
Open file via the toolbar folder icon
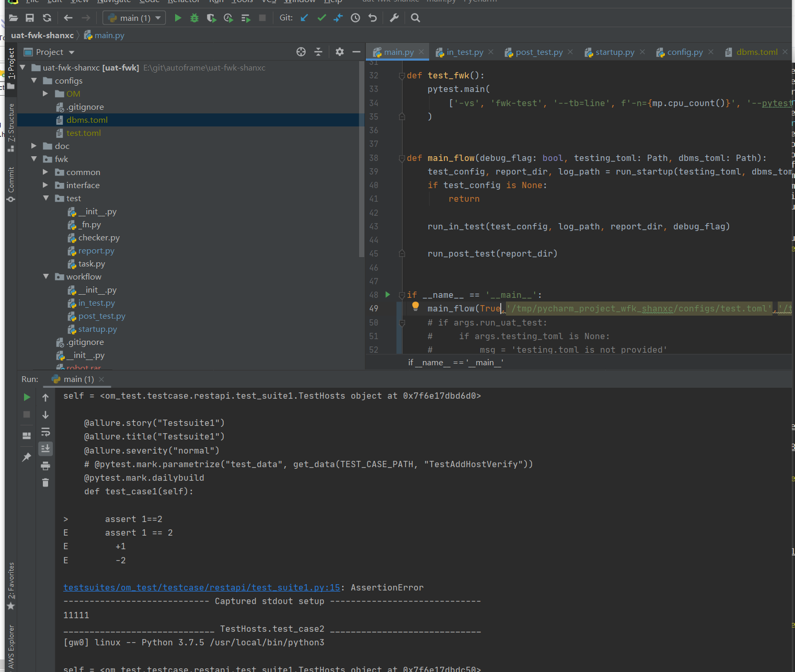tap(14, 18)
